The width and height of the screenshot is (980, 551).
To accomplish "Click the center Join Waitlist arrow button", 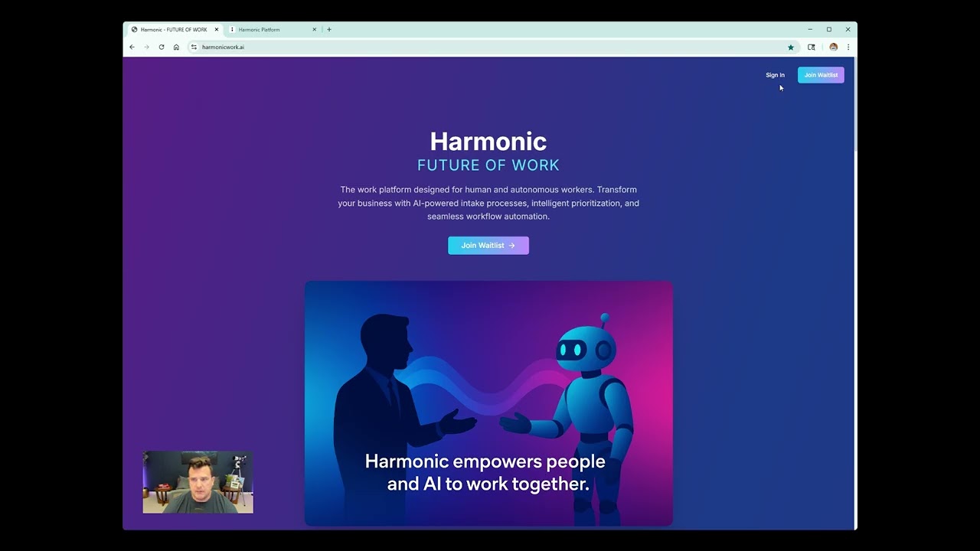I will pyautogui.click(x=488, y=246).
